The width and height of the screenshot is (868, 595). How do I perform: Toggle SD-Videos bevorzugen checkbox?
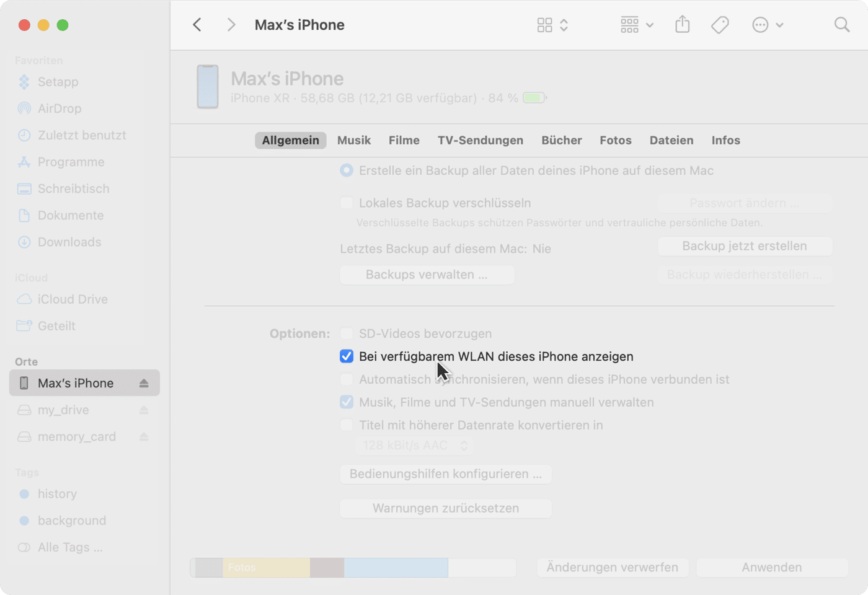coord(347,333)
